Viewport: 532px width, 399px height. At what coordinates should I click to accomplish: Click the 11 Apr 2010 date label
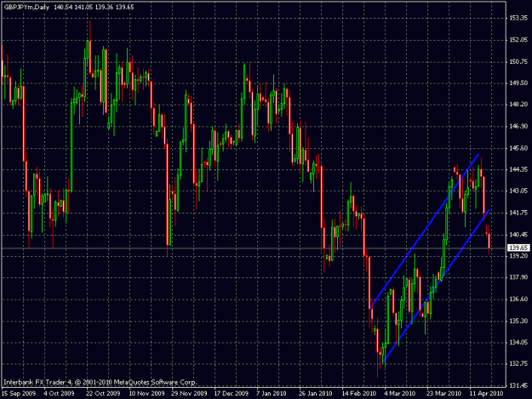pyautogui.click(x=486, y=394)
